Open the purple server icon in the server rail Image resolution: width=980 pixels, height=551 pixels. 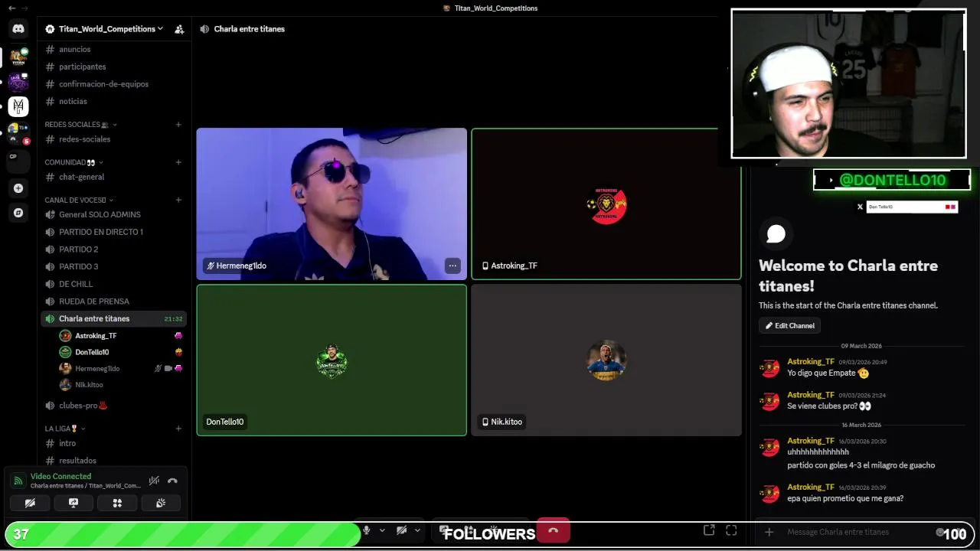tap(18, 82)
